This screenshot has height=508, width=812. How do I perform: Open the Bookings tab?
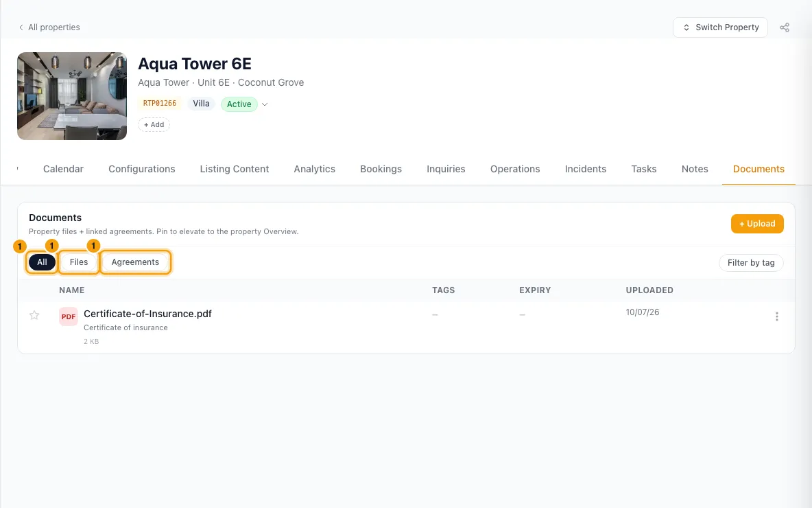point(381,169)
